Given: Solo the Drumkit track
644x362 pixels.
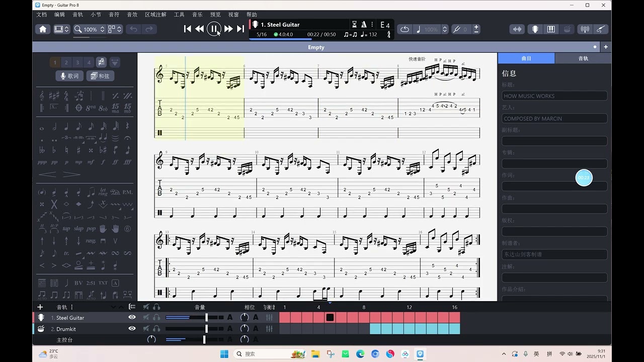Looking at the screenshot, I should (156, 328).
